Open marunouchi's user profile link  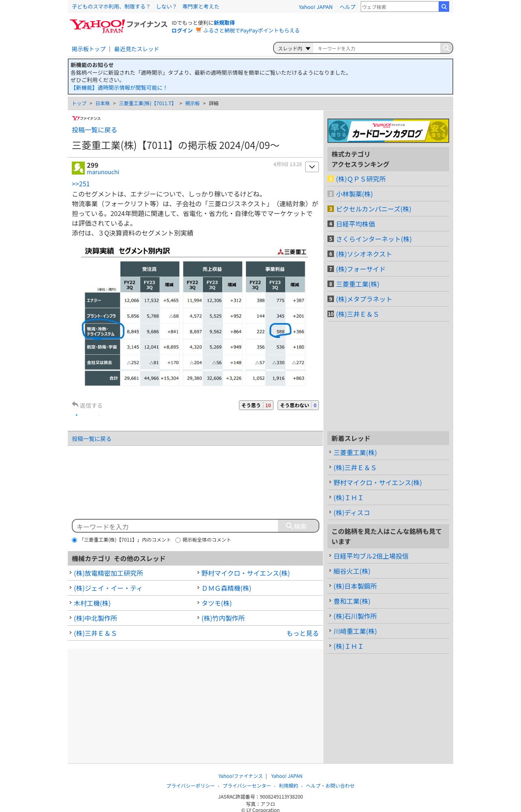coord(103,172)
